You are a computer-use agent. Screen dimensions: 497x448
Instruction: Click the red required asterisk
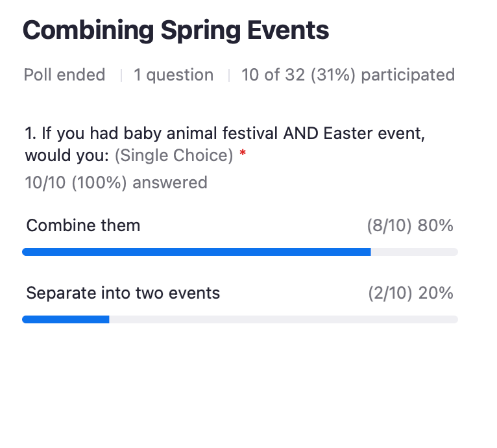click(x=243, y=156)
